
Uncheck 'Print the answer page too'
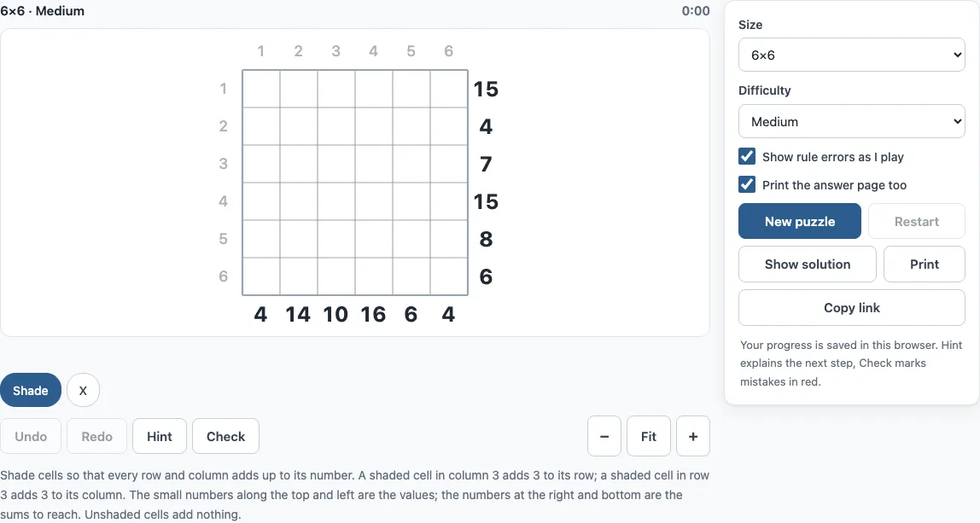click(747, 184)
